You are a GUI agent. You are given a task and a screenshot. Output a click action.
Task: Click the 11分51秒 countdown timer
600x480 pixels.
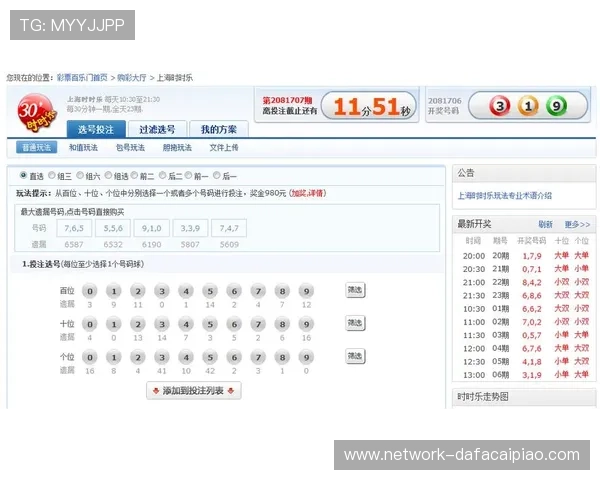tap(370, 107)
